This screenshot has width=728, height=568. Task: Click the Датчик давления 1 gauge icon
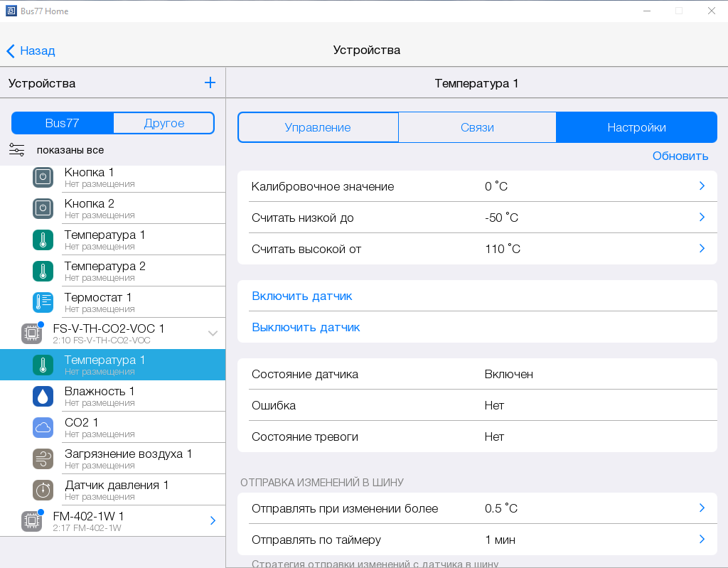point(43,490)
